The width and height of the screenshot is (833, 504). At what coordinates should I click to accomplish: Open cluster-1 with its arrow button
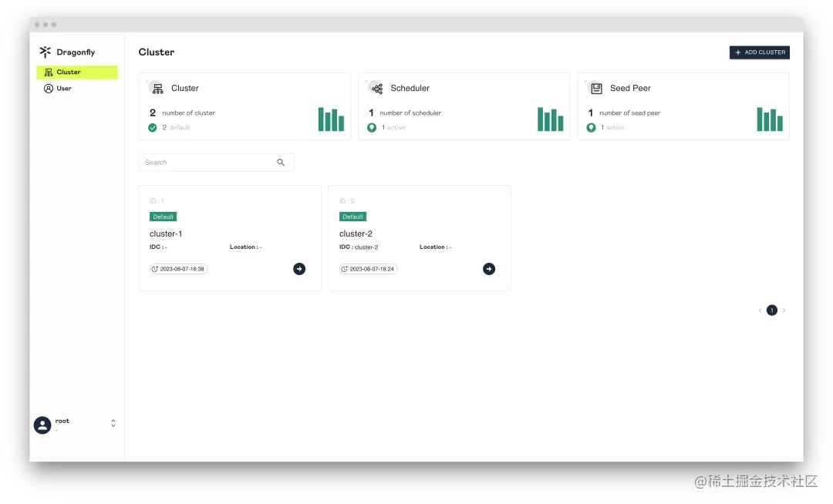[x=299, y=269]
